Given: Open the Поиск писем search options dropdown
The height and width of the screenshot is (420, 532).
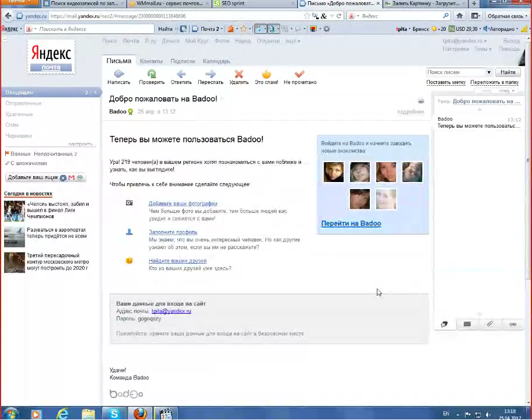Looking at the screenshot, I should point(489,72).
